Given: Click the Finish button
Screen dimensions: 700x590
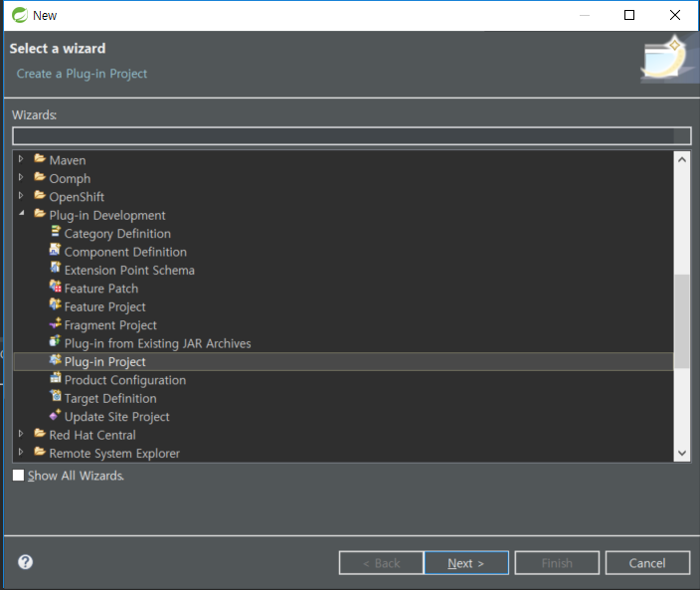Looking at the screenshot, I should click(x=557, y=563).
